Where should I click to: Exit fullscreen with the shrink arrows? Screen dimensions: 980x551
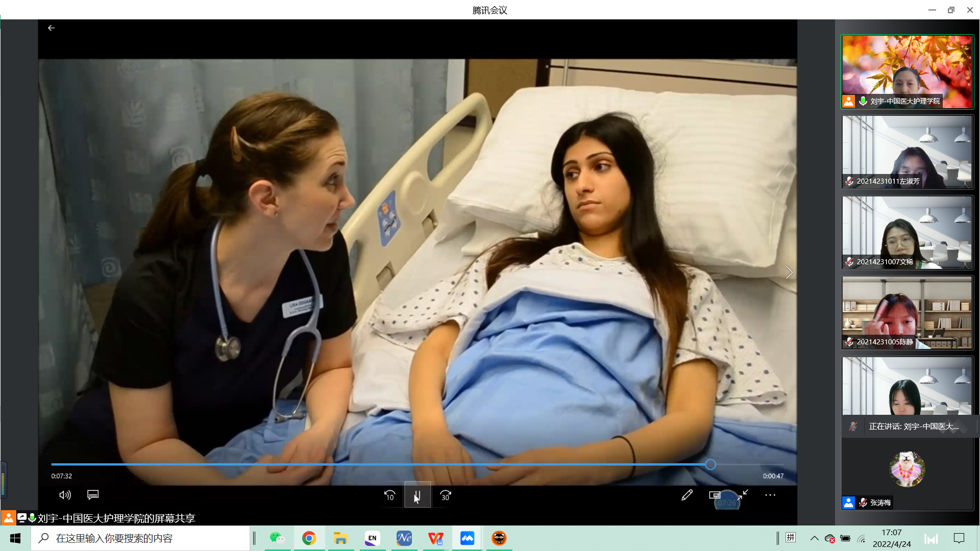point(743,494)
